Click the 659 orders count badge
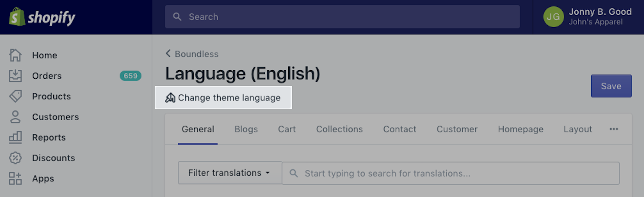This screenshot has height=197, width=644. point(131,76)
